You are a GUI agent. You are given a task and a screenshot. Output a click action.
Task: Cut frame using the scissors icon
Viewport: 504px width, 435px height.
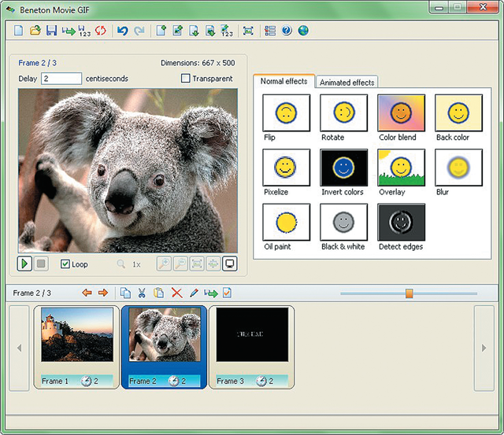coord(142,293)
